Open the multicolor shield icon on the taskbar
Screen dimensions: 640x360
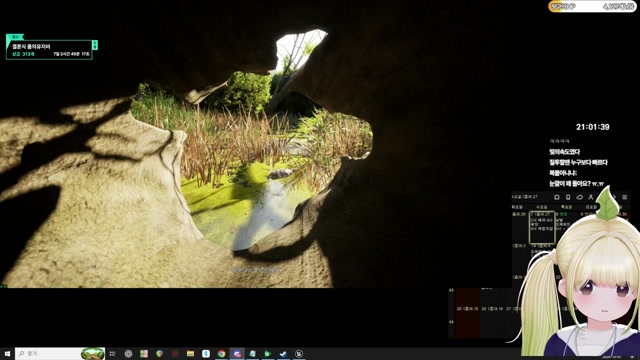pos(159,353)
